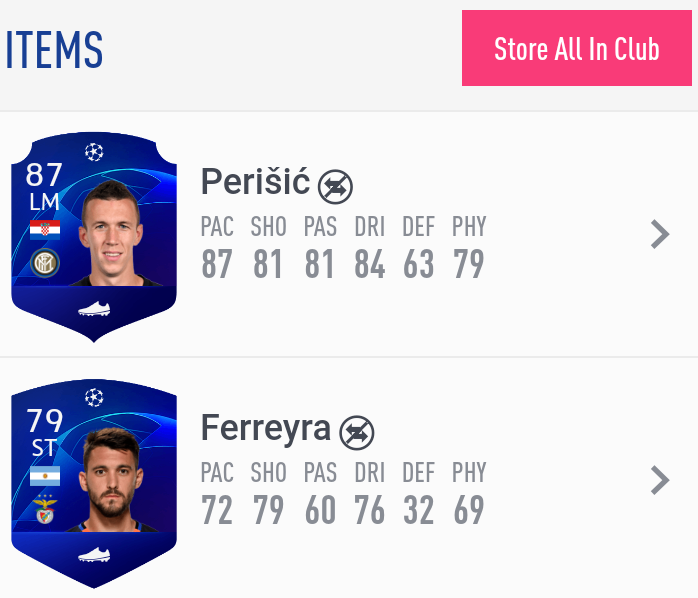The height and width of the screenshot is (598, 698).
Task: Click the Argentina flag on Ferreyra card
Action: pos(45,476)
